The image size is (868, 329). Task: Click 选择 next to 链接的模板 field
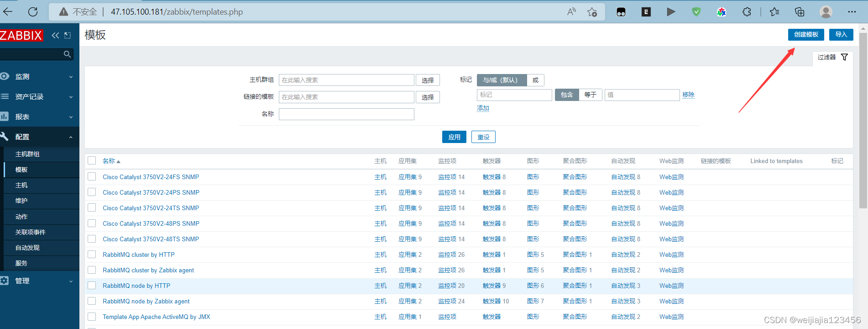coord(428,97)
